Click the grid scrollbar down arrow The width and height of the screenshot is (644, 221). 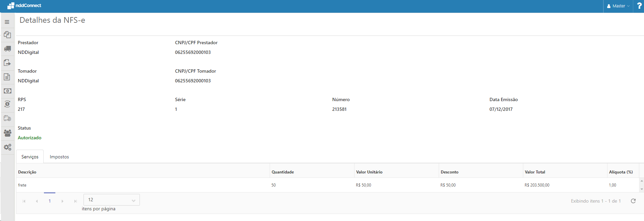tap(641, 189)
